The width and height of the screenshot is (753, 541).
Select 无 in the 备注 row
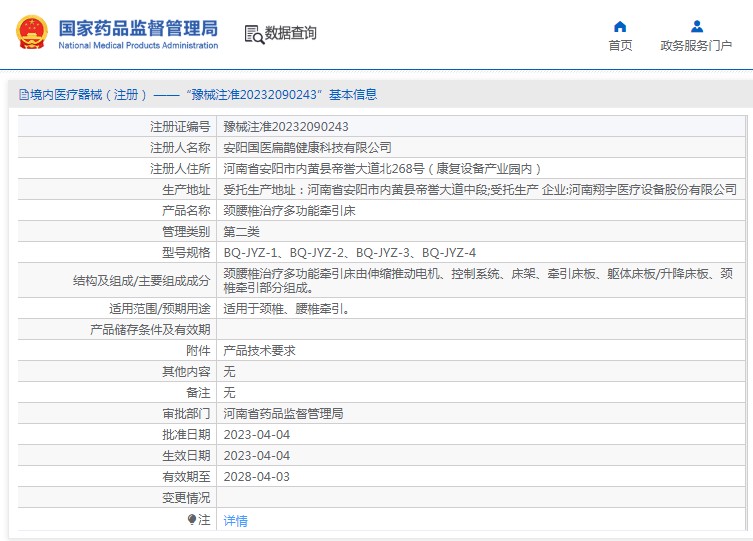pos(229,393)
